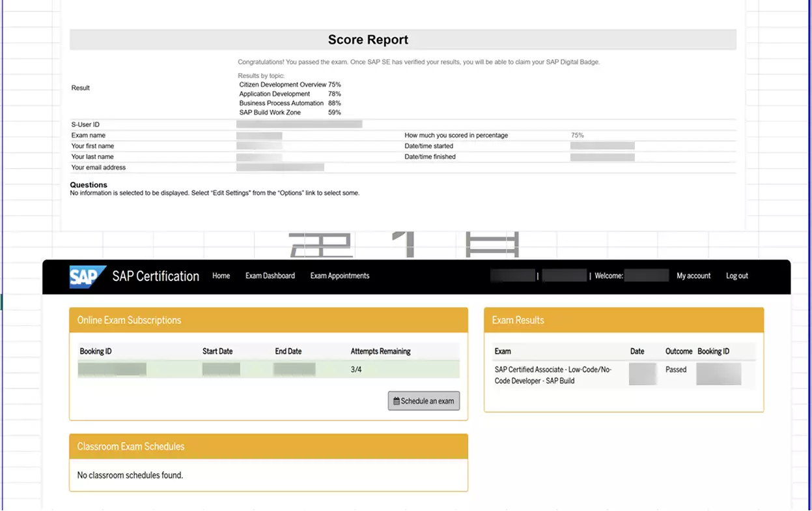Open Exam Appointments page

[x=339, y=276]
